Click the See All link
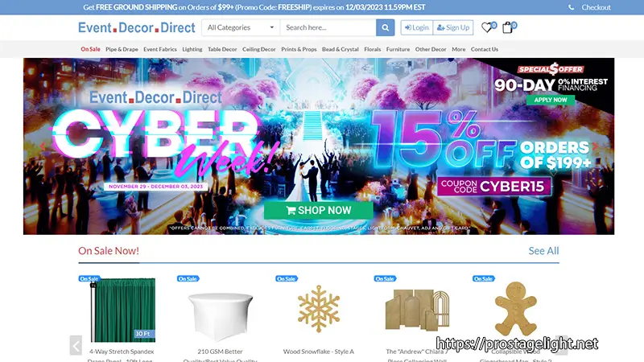Image resolution: width=644 pixels, height=362 pixels. pos(543,251)
